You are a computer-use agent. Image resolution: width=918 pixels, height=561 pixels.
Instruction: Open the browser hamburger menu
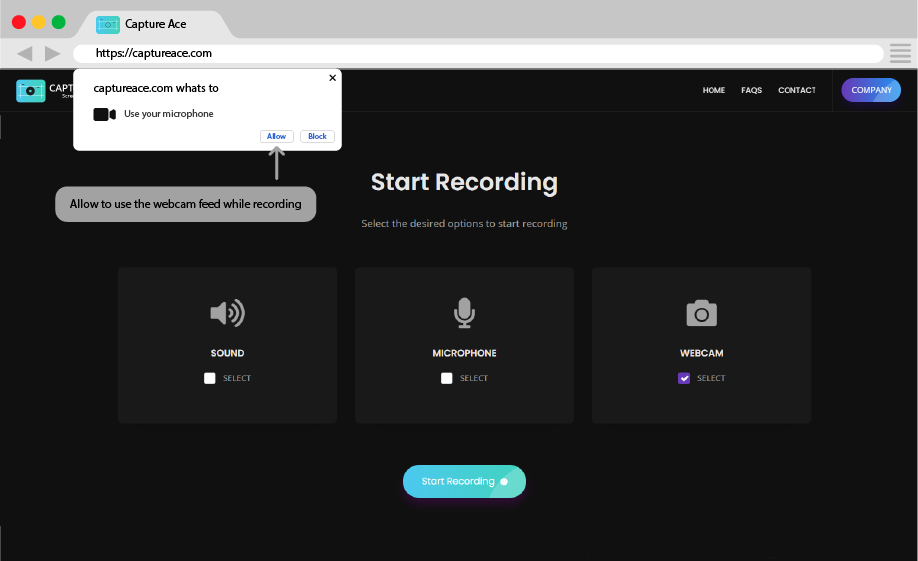click(x=900, y=53)
